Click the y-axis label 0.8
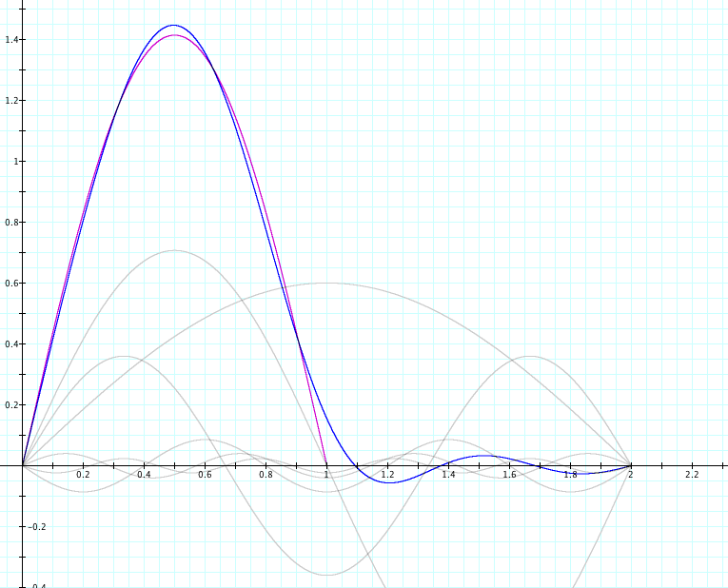 tap(11, 223)
